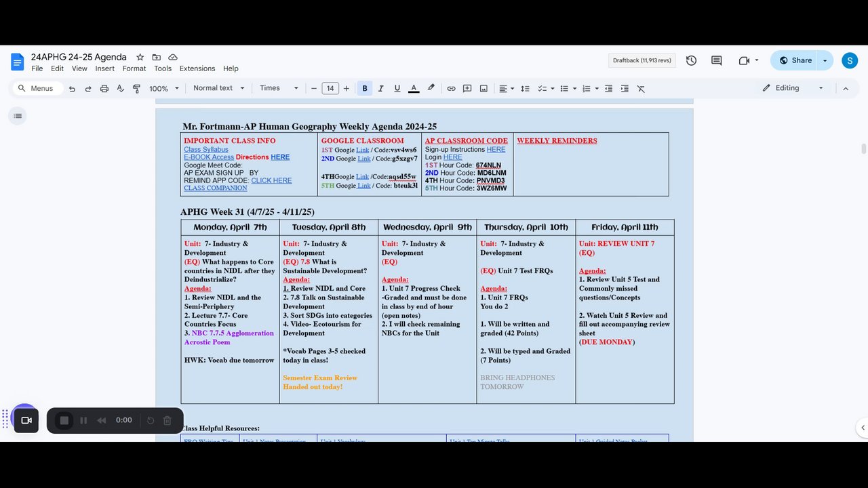The width and height of the screenshot is (868, 488).
Task: Create a checklist from toolbar
Action: coord(542,88)
